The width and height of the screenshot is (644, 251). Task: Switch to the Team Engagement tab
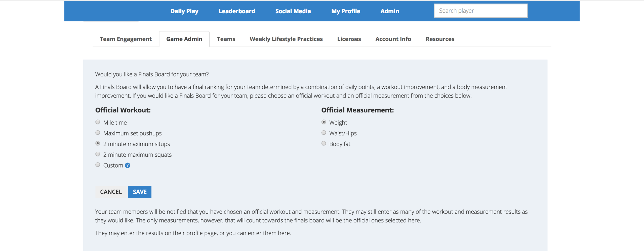point(126,39)
